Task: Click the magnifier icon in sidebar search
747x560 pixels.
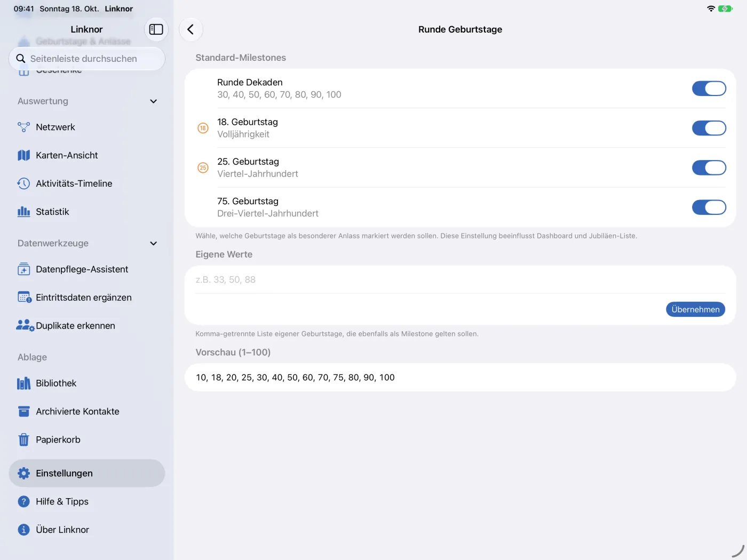Action: 21,59
